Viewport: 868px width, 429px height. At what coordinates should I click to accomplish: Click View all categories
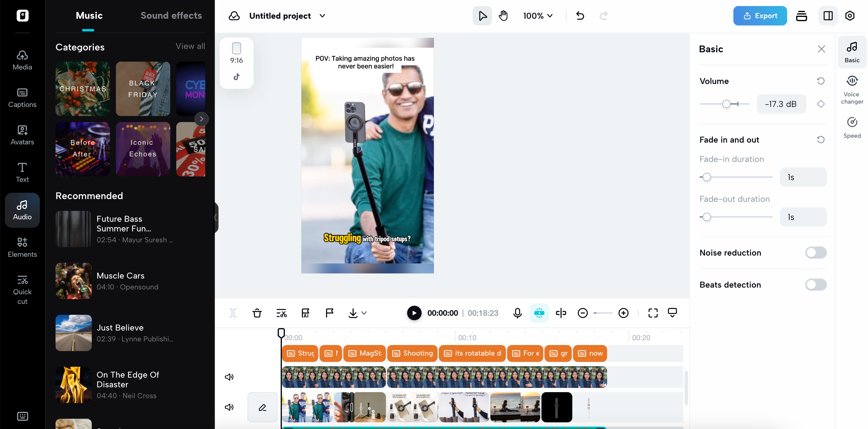pos(190,46)
